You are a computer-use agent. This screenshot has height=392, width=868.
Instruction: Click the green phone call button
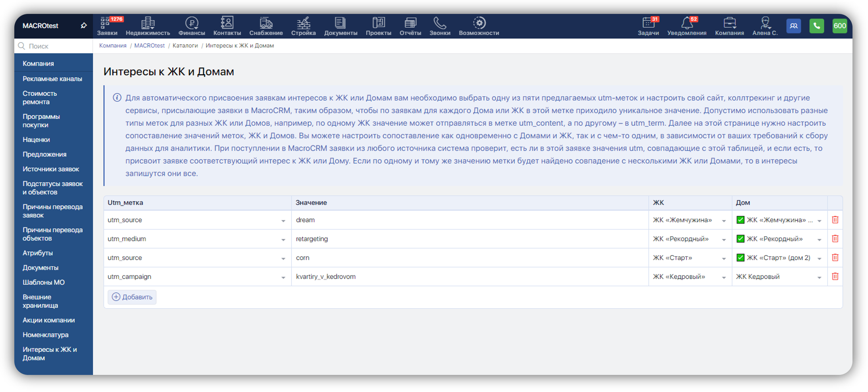click(x=816, y=26)
